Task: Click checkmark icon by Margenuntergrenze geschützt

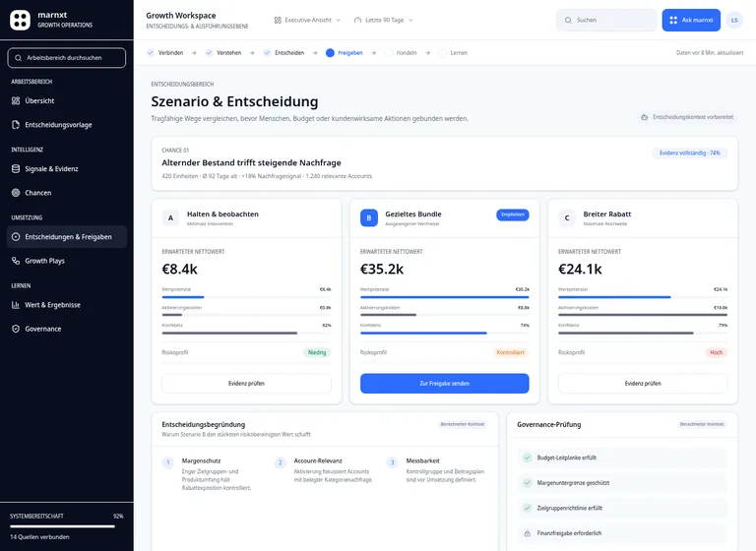Action: pyautogui.click(x=528, y=482)
